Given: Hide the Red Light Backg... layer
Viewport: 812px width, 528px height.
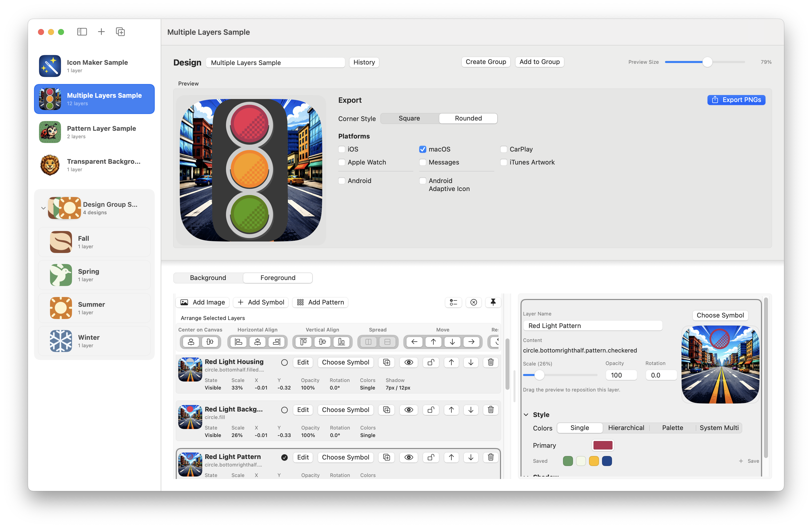Looking at the screenshot, I should tap(409, 410).
